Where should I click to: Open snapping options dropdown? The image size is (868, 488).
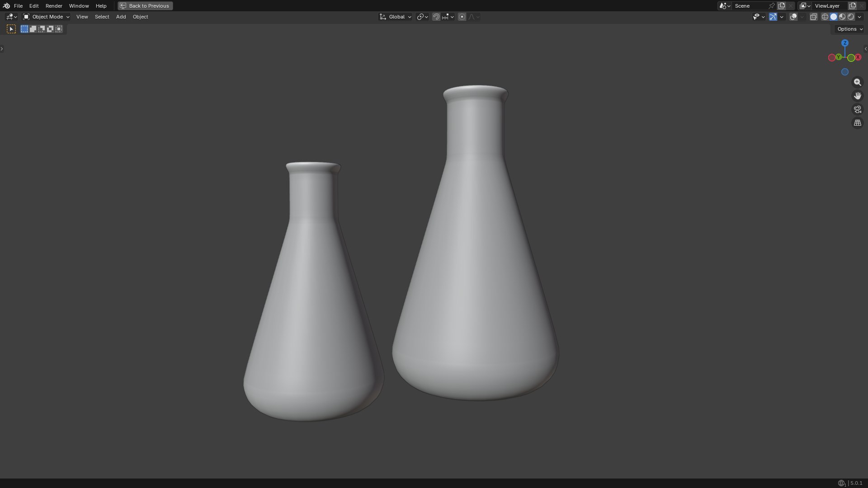448,17
